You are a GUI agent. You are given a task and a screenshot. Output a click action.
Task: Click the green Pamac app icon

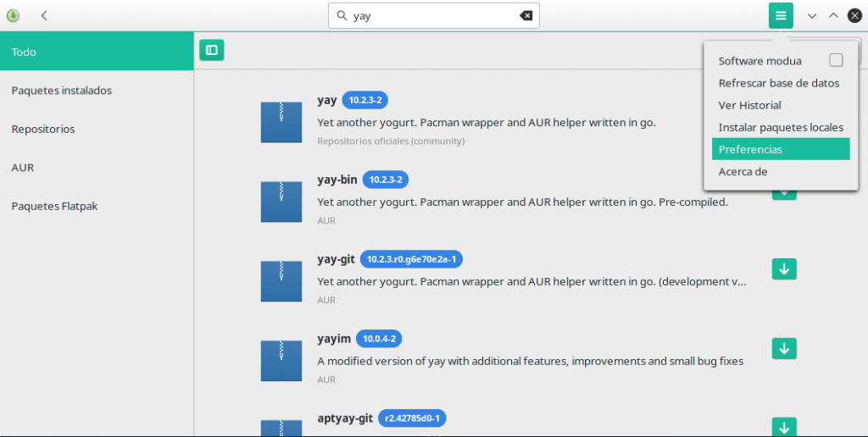coord(13,15)
